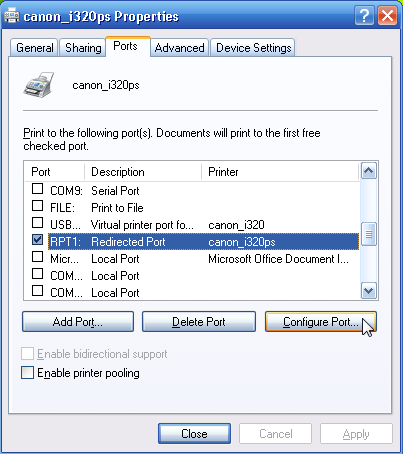Click the Add Port... button
Screen dimensions: 403x454
(78, 322)
